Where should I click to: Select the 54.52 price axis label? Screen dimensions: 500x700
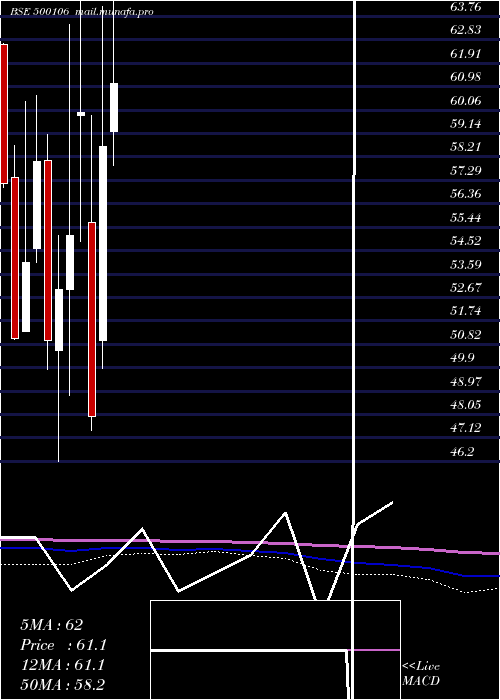[x=466, y=241]
